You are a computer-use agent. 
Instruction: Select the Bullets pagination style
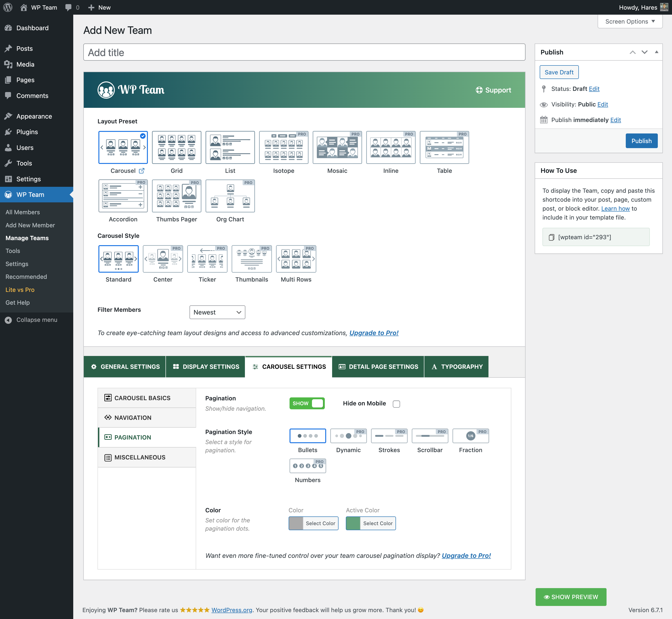pos(307,436)
